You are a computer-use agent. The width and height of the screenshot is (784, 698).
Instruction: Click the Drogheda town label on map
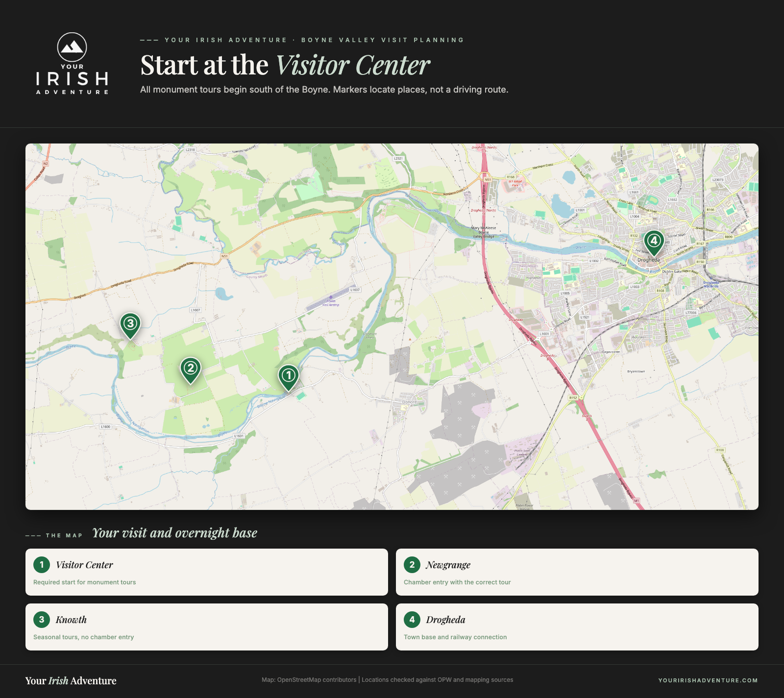point(649,260)
